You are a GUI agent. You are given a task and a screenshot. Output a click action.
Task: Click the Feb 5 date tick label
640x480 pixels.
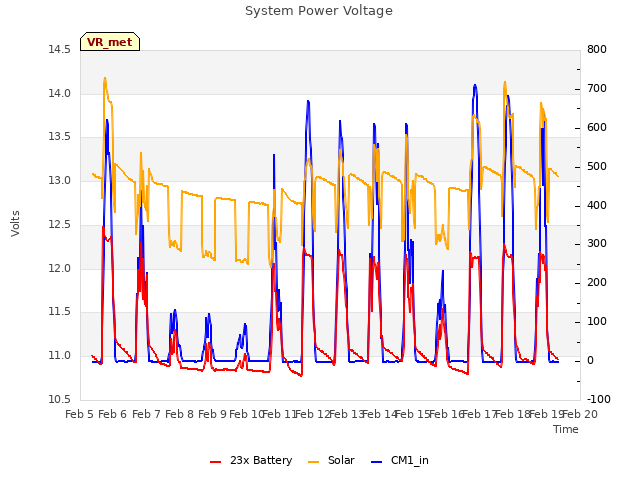(80, 415)
